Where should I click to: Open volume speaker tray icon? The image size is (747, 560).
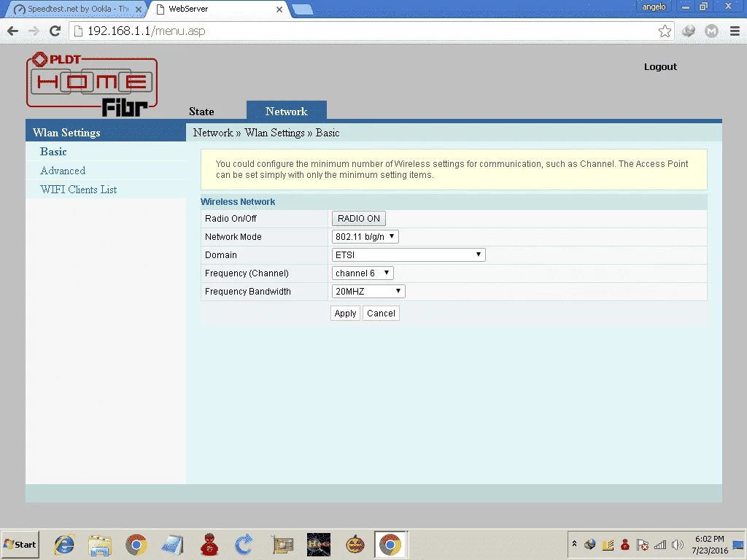[x=677, y=544]
